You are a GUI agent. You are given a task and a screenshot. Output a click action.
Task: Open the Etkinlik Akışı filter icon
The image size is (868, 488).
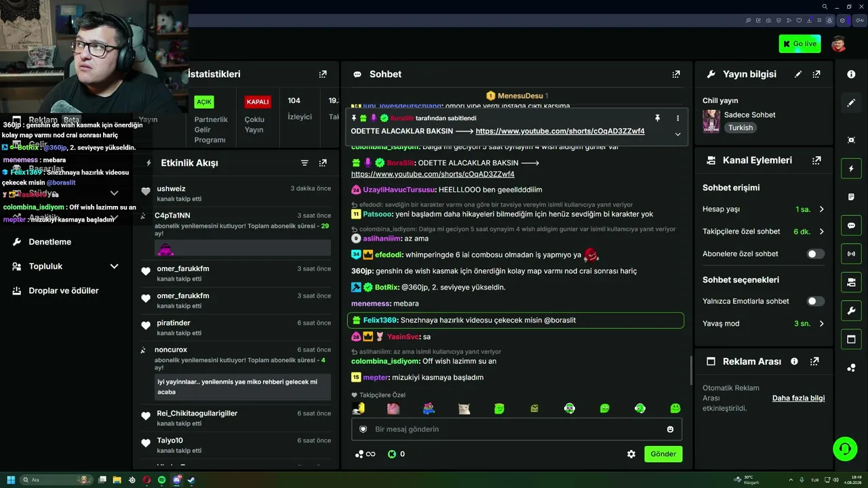(x=304, y=163)
